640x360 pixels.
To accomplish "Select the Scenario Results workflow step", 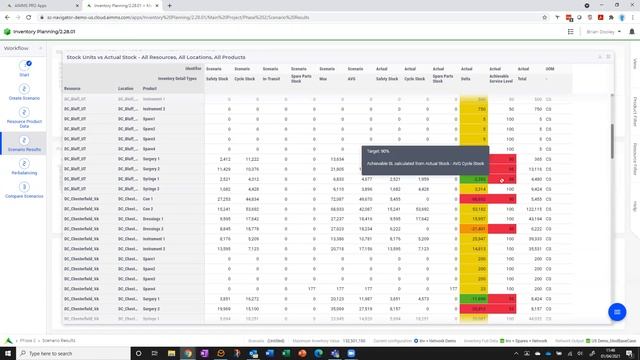I will tap(24, 143).
